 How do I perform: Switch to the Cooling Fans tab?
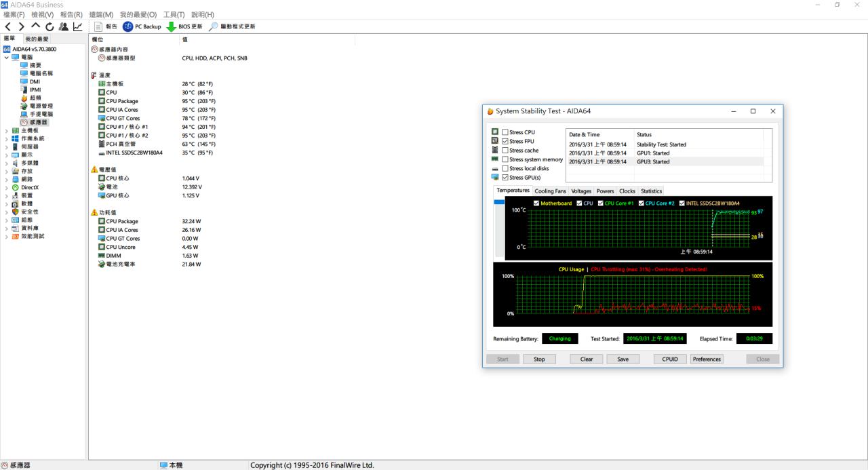tap(550, 191)
